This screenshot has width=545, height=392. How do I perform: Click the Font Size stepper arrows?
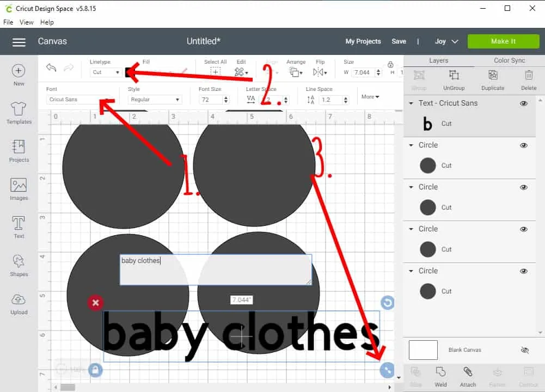click(x=226, y=100)
